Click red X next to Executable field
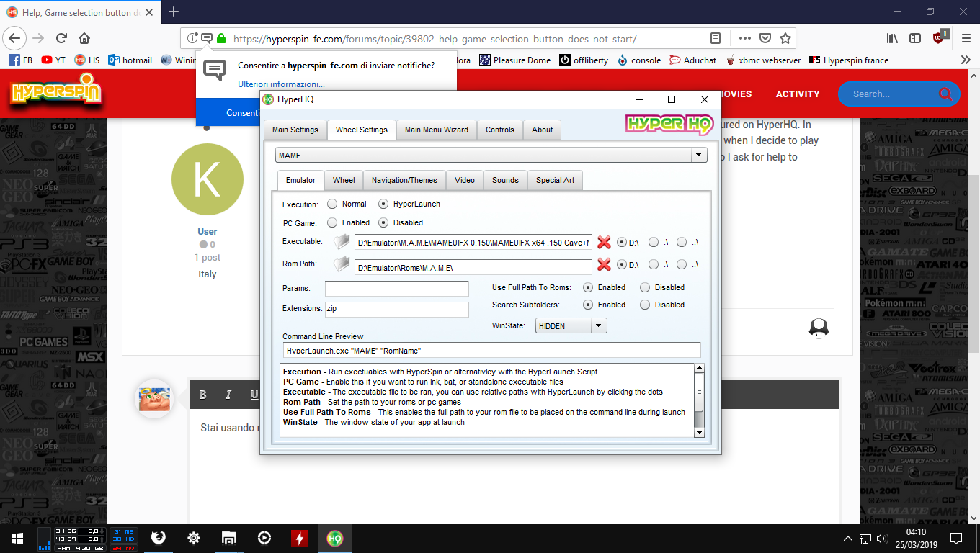Screen dimensions: 980x553 click(604, 243)
